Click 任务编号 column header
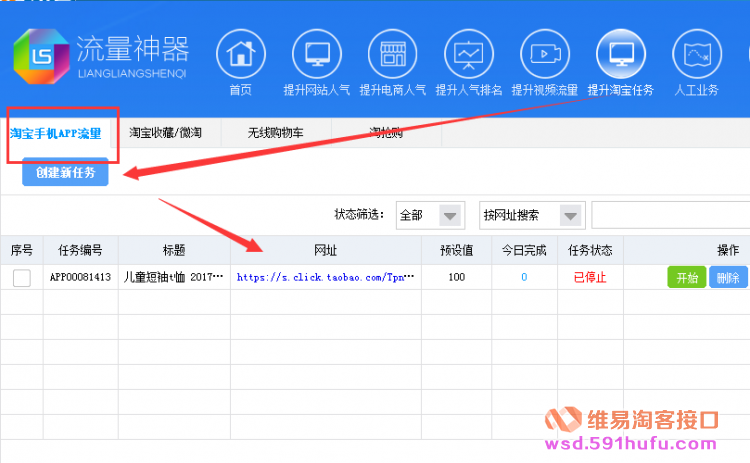Screen dimensions: 750x463 80,250
